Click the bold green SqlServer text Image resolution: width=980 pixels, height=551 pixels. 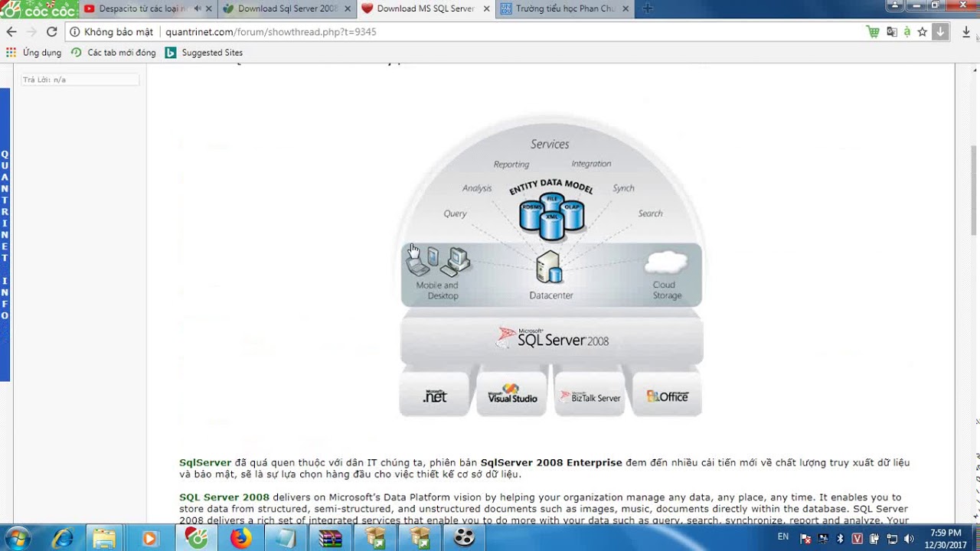click(x=205, y=463)
